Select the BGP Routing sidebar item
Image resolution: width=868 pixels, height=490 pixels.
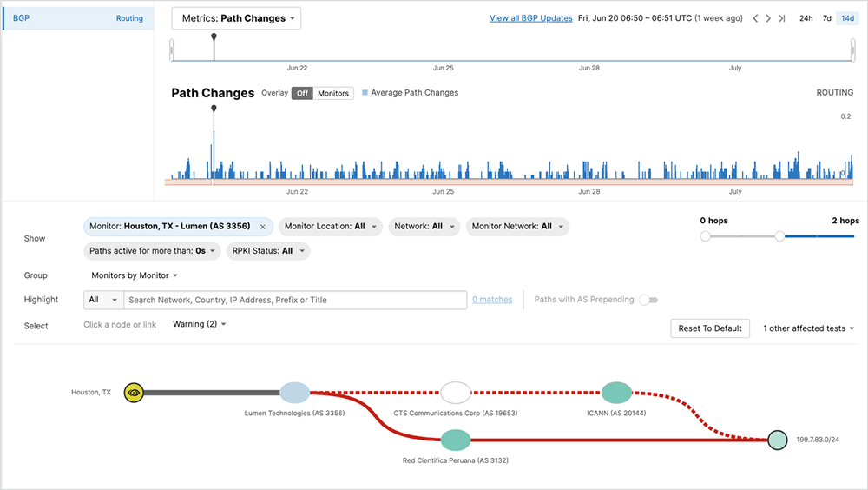77,18
